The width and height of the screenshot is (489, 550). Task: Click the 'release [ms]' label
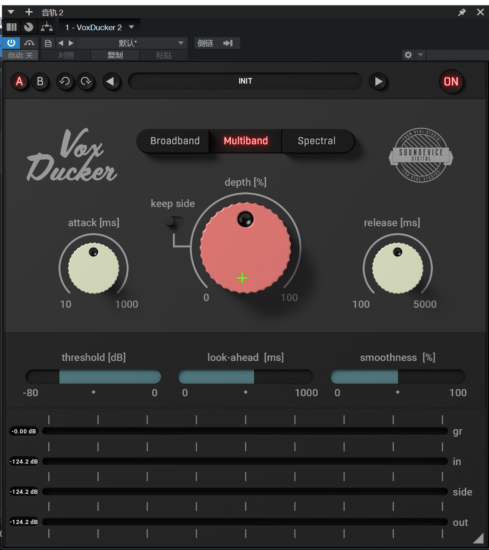tap(392, 223)
